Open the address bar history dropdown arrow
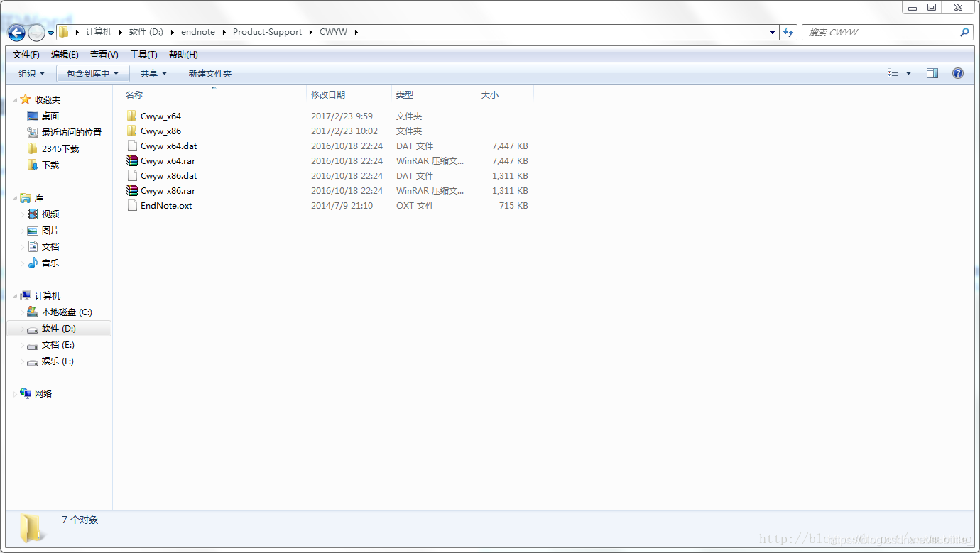 click(x=773, y=32)
